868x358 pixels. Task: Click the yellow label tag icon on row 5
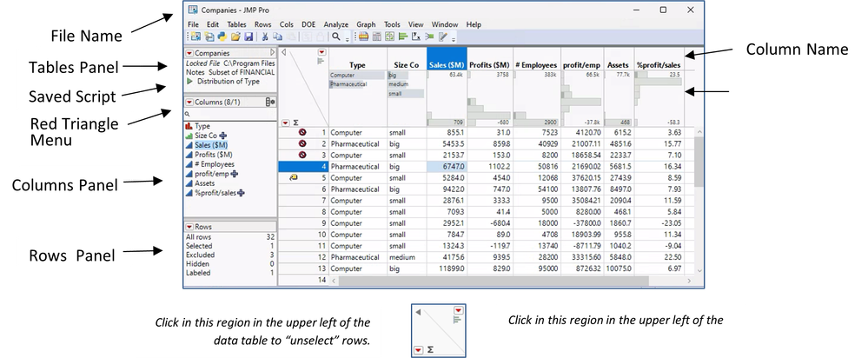point(294,178)
